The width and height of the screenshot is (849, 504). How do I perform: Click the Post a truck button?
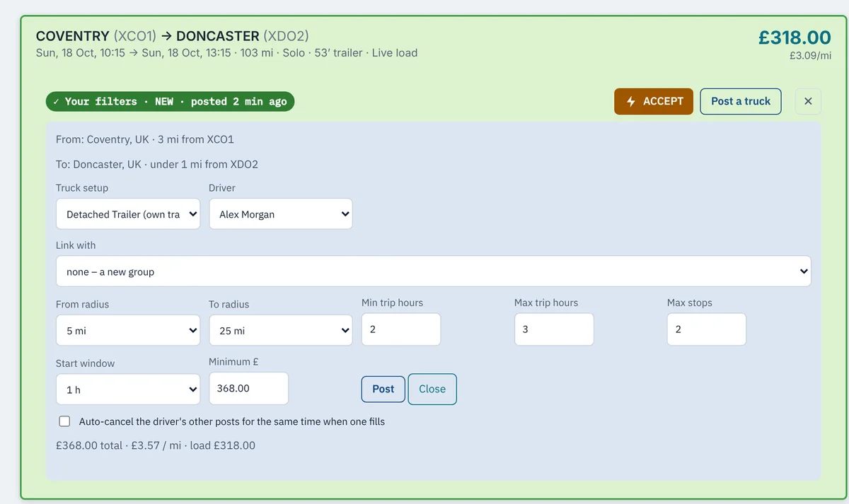(741, 101)
